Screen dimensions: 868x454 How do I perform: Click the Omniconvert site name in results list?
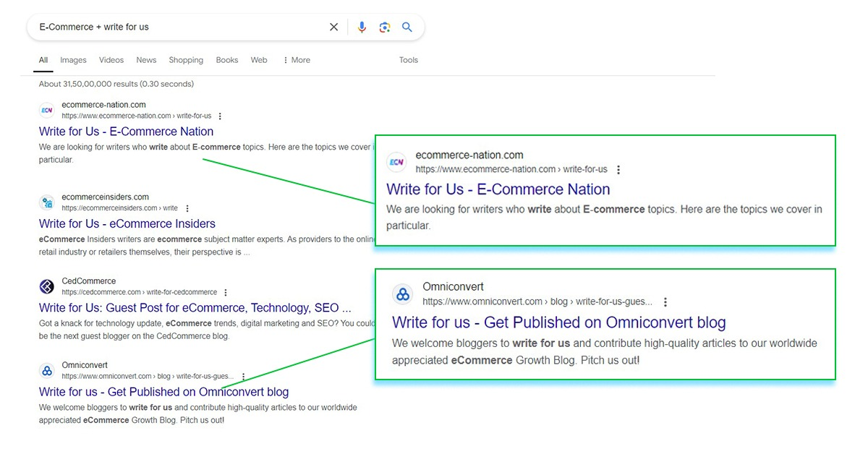pos(85,365)
